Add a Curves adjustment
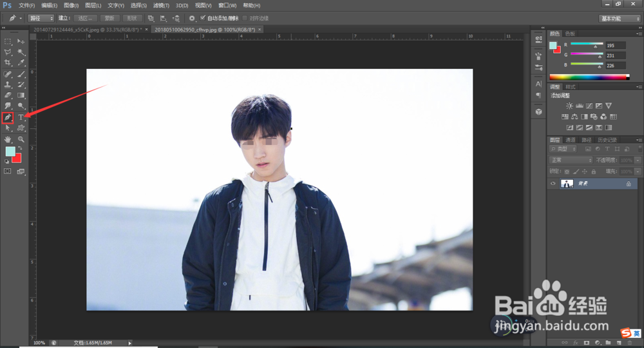The image size is (644, 348). click(589, 106)
